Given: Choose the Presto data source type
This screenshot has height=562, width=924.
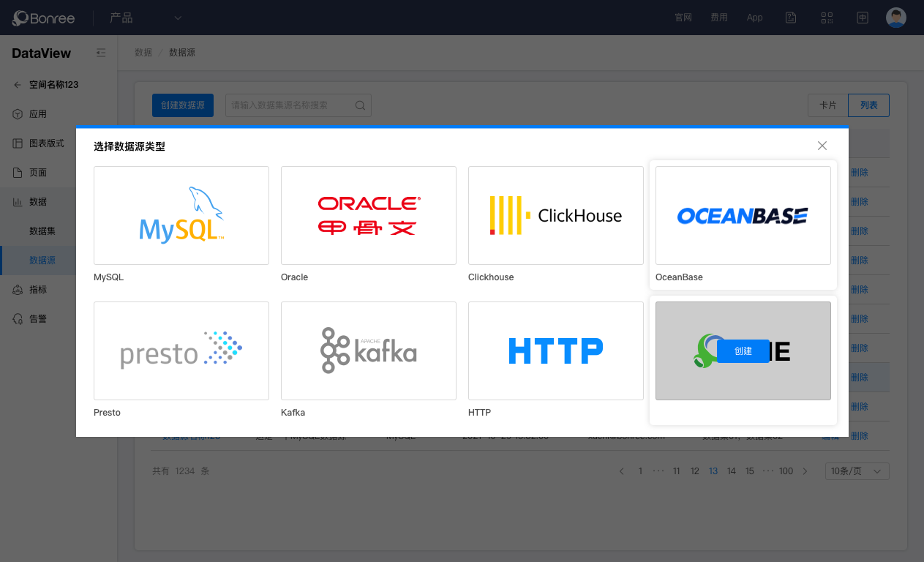Looking at the screenshot, I should coord(181,351).
